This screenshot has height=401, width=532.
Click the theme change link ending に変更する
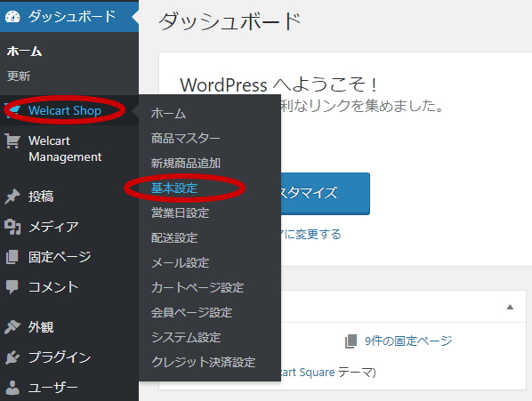tap(310, 234)
